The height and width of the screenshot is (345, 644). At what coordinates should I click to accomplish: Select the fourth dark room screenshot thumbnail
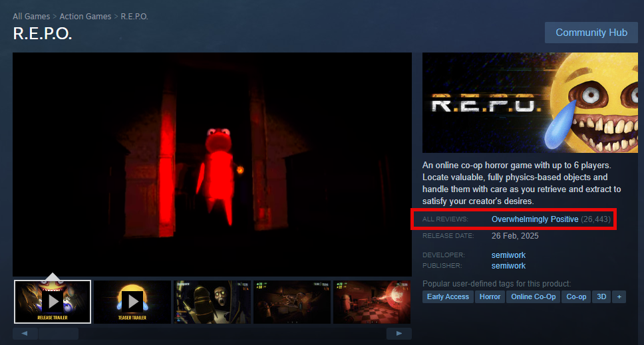point(292,302)
